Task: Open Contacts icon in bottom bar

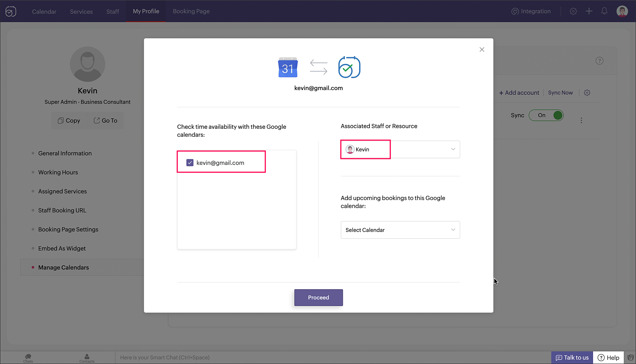Action: tap(87, 358)
